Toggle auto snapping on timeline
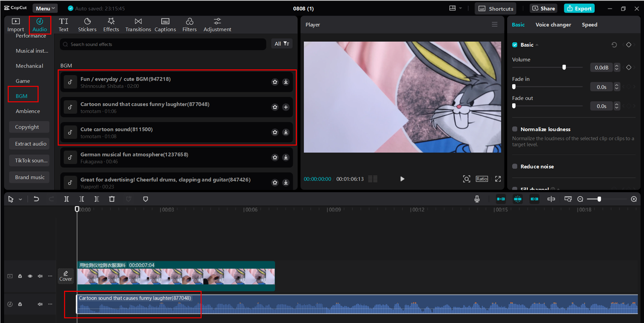This screenshot has height=323, width=644. [x=518, y=199]
